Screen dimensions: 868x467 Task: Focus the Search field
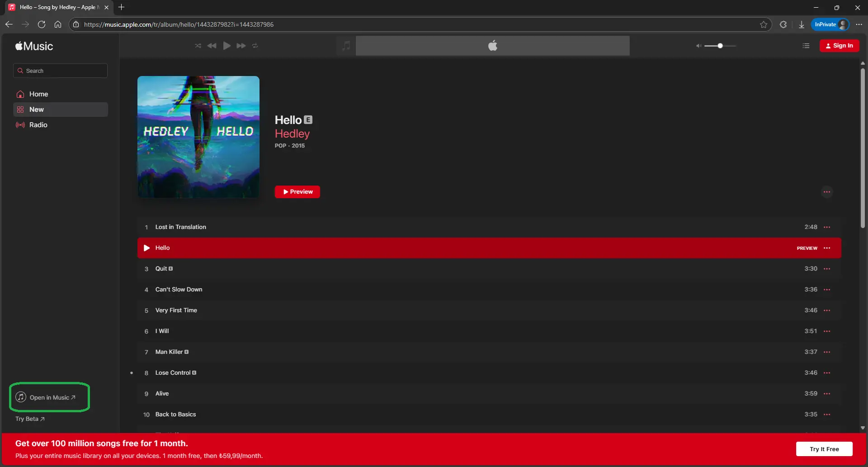(x=60, y=71)
